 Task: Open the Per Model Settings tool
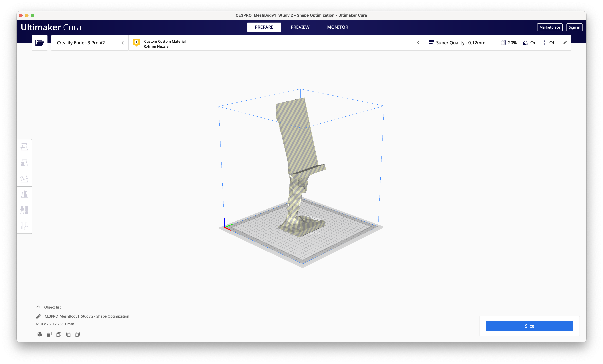point(24,210)
